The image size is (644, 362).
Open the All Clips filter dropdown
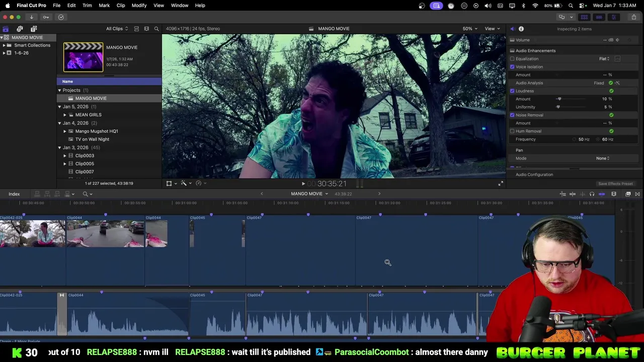pyautogui.click(x=117, y=29)
